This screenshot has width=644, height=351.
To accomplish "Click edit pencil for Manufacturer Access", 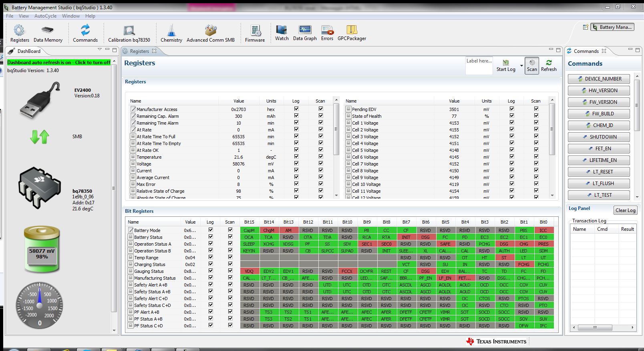I will coord(133,109).
